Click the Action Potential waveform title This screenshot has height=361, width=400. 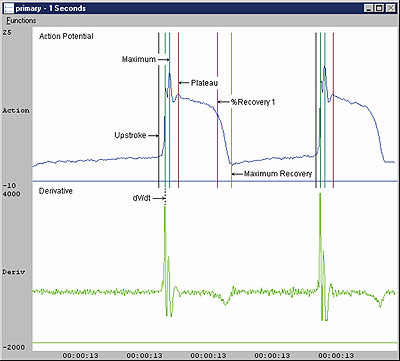point(66,36)
